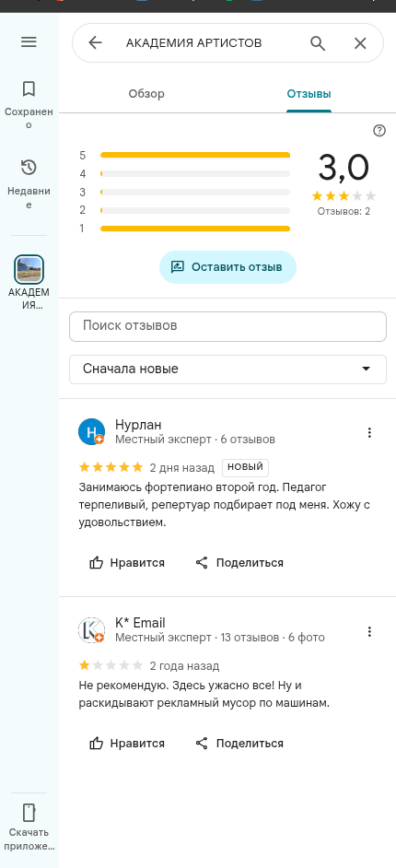Click the five-star rating on Нурлан's review
The width and height of the screenshot is (396, 868).
[111, 467]
